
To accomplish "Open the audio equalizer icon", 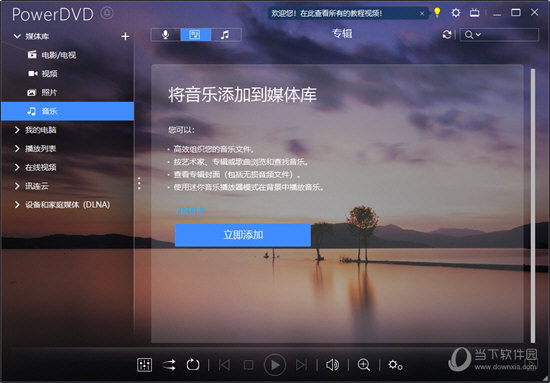I will click(x=144, y=365).
